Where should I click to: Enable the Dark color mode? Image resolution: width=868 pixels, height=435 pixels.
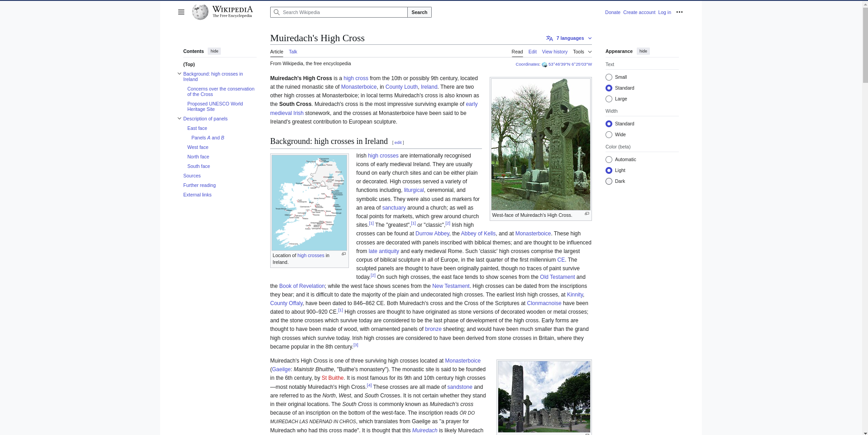click(609, 182)
